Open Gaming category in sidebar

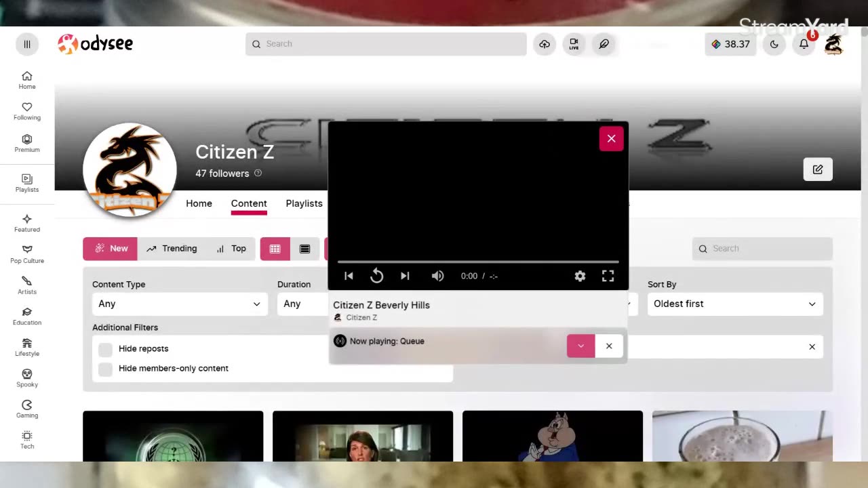click(x=27, y=409)
